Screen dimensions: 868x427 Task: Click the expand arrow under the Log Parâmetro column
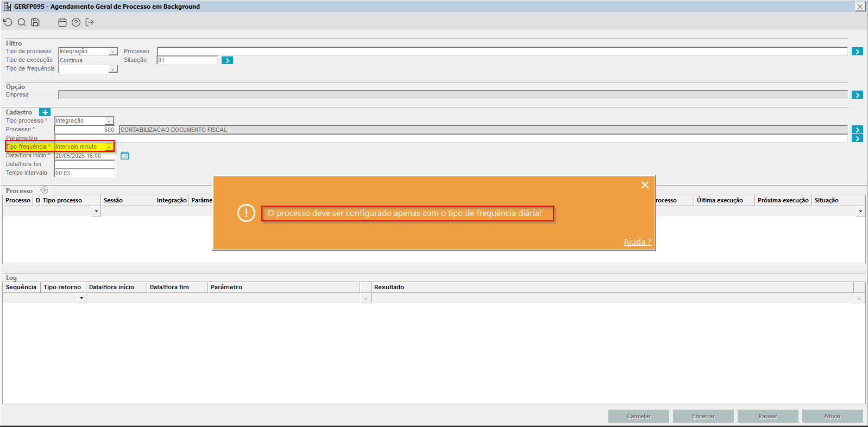tap(366, 298)
